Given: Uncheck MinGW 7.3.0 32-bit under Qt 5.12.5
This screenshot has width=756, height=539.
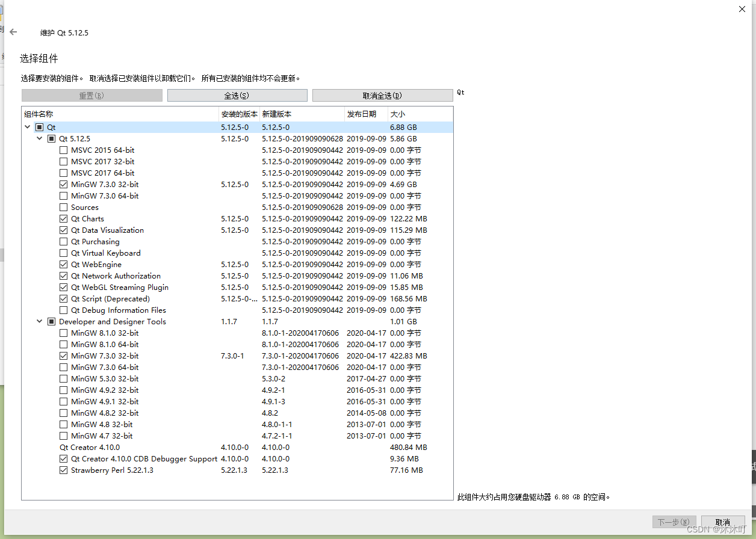Looking at the screenshot, I should pos(64,185).
